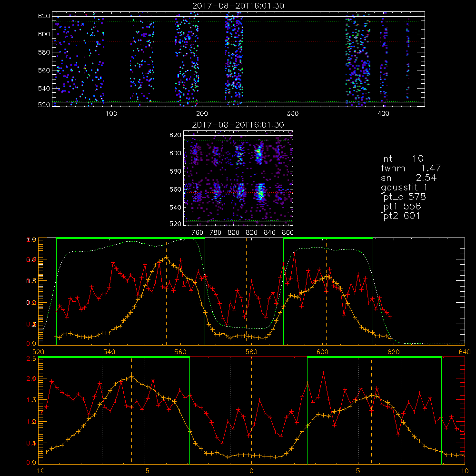Click x-axis label 400 on top spectrogram
476x476 pixels.
tap(383, 114)
